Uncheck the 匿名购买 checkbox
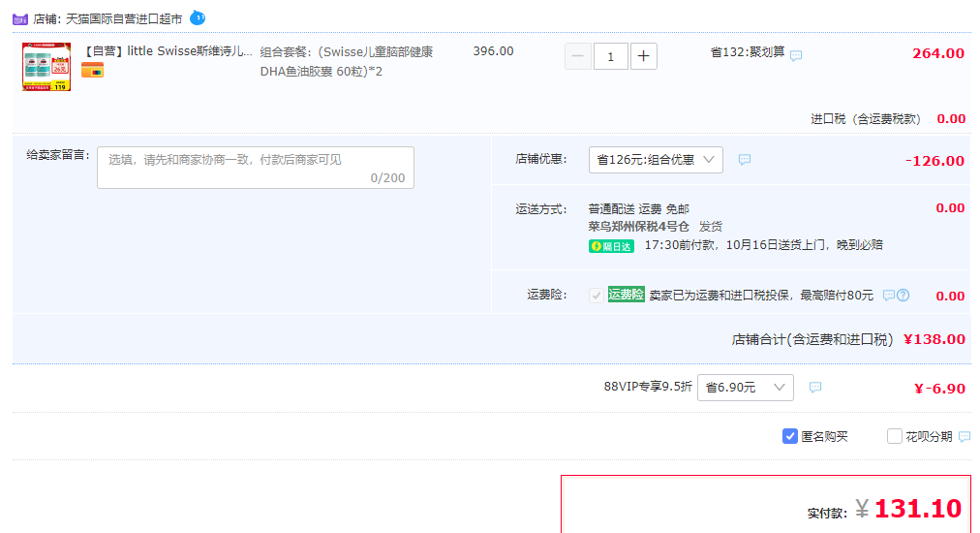Image resolution: width=980 pixels, height=533 pixels. point(790,436)
